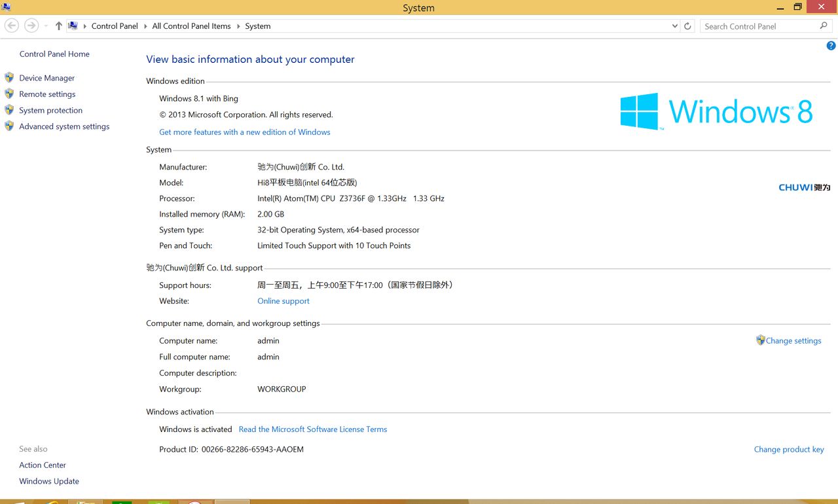Select All Control Panel Items breadcrumb
This screenshot has width=838, height=504.
191,26
